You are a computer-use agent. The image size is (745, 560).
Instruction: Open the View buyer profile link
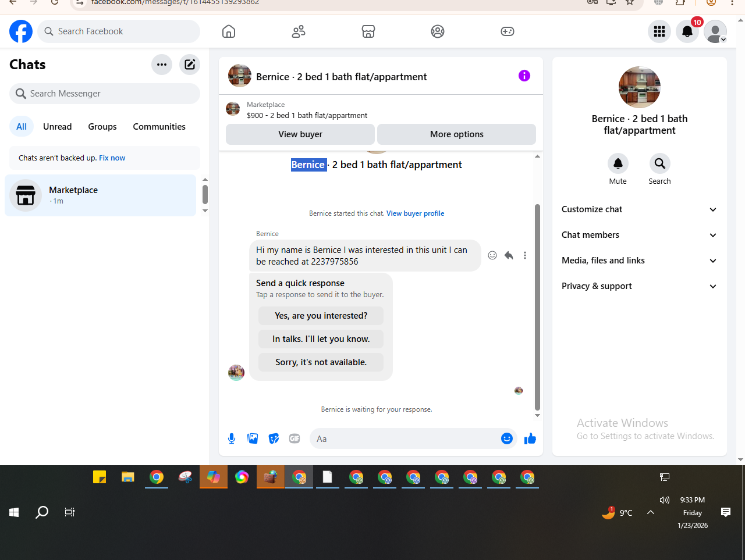[415, 213]
